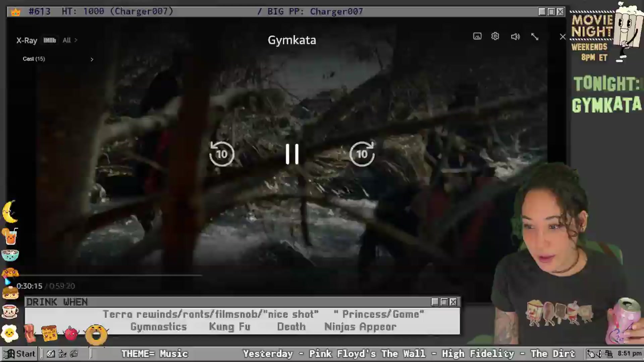Click the tray network computers icon
The image size is (644, 362).
[609, 354]
